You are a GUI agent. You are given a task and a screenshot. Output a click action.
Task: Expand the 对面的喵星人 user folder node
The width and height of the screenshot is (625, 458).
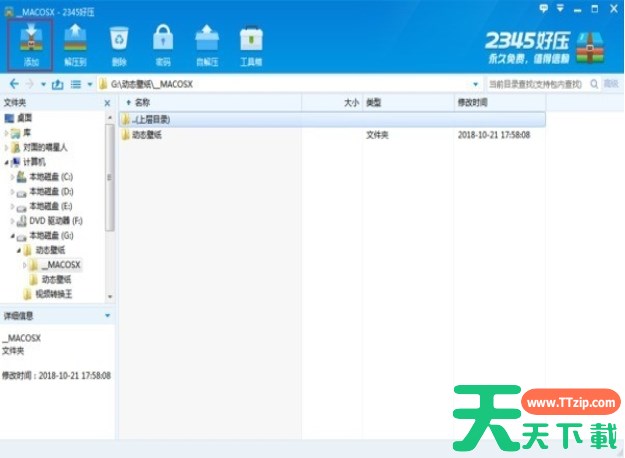(6, 147)
